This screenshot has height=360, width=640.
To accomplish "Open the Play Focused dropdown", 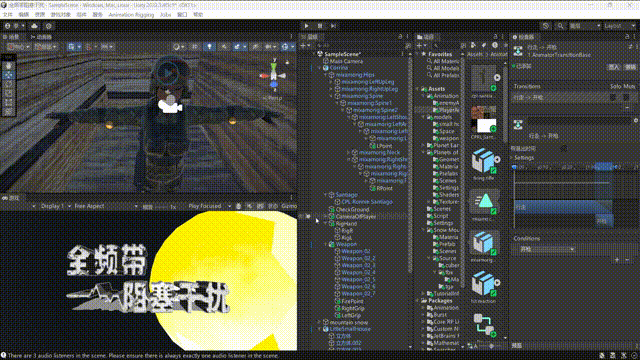I will coord(209,207).
